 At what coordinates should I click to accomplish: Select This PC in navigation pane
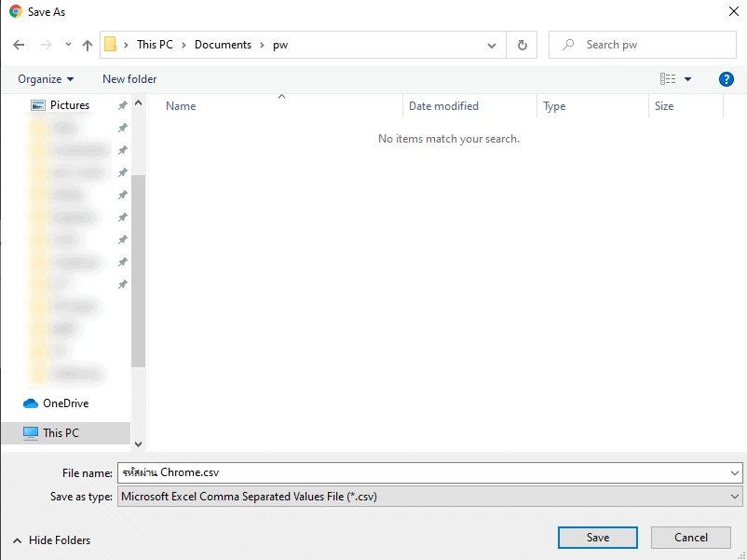tap(61, 432)
